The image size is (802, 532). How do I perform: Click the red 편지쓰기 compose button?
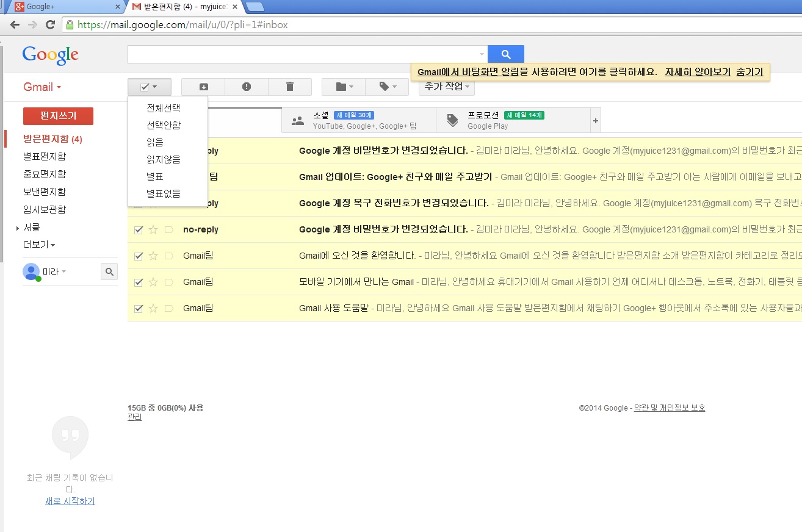click(x=58, y=116)
